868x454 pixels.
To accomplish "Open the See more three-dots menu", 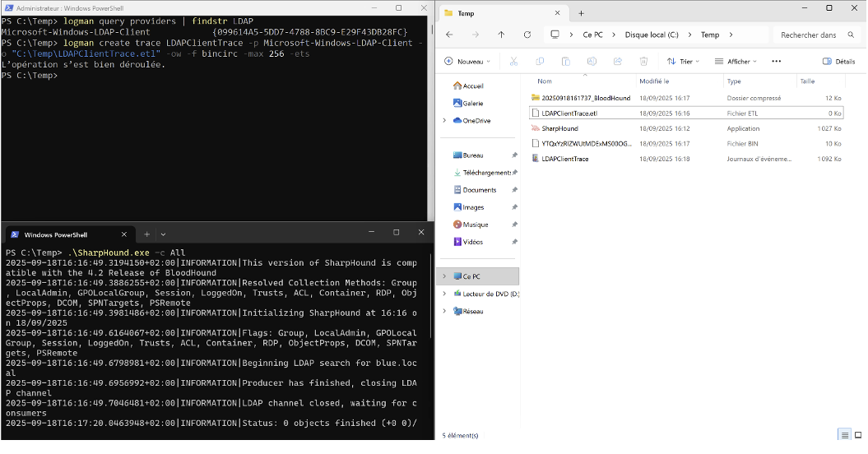I will coord(776,62).
